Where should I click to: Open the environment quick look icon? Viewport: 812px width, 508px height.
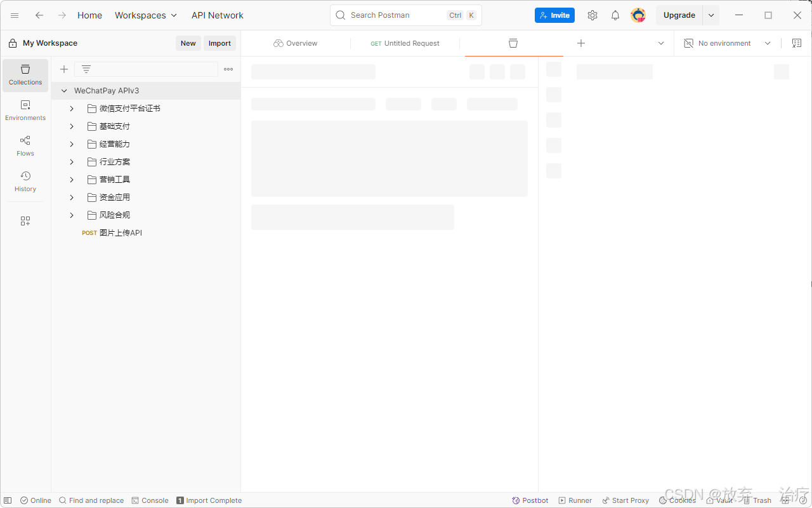click(x=797, y=43)
